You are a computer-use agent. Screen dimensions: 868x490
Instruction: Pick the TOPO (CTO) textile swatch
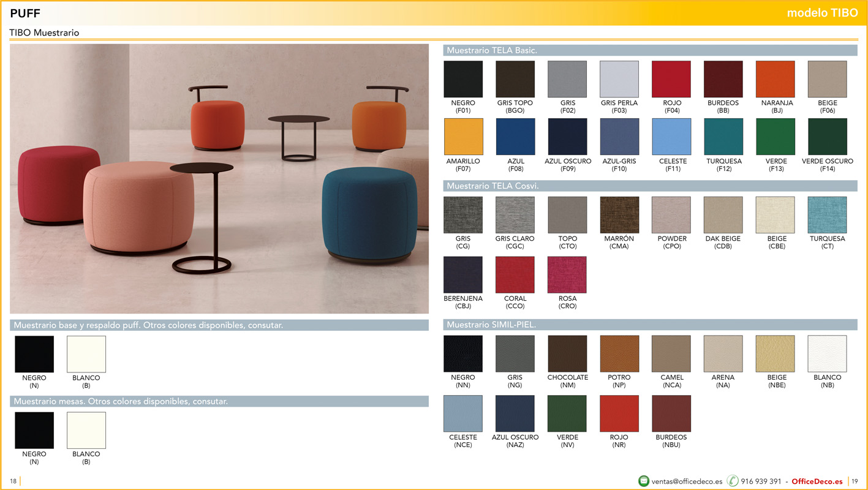coord(567,215)
